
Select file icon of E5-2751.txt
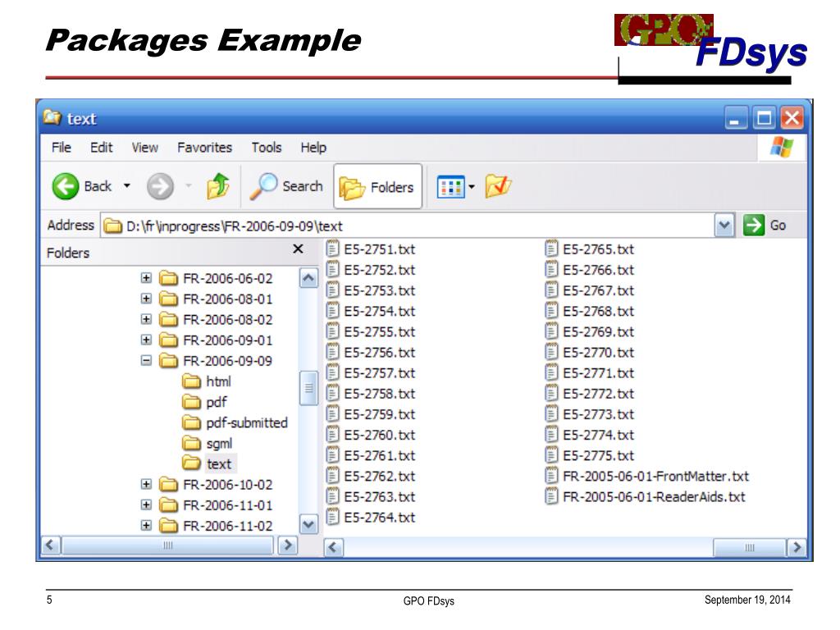(x=333, y=249)
